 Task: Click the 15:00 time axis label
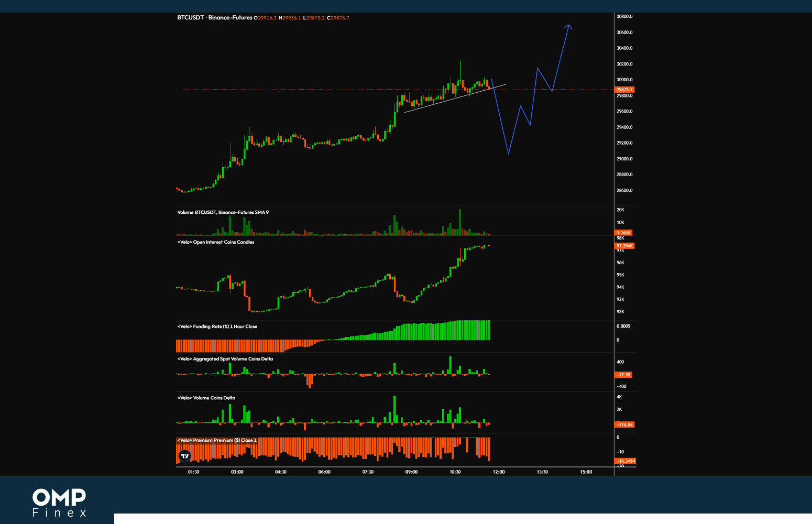click(x=586, y=472)
